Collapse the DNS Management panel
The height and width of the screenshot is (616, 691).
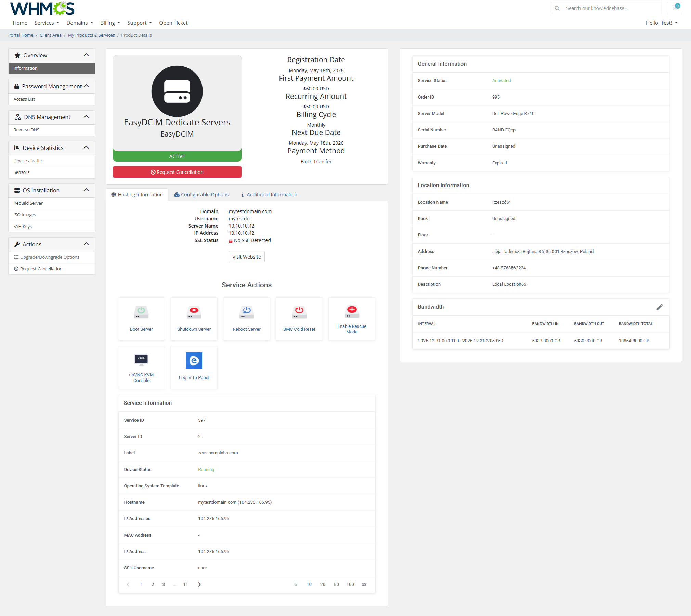[x=86, y=117]
